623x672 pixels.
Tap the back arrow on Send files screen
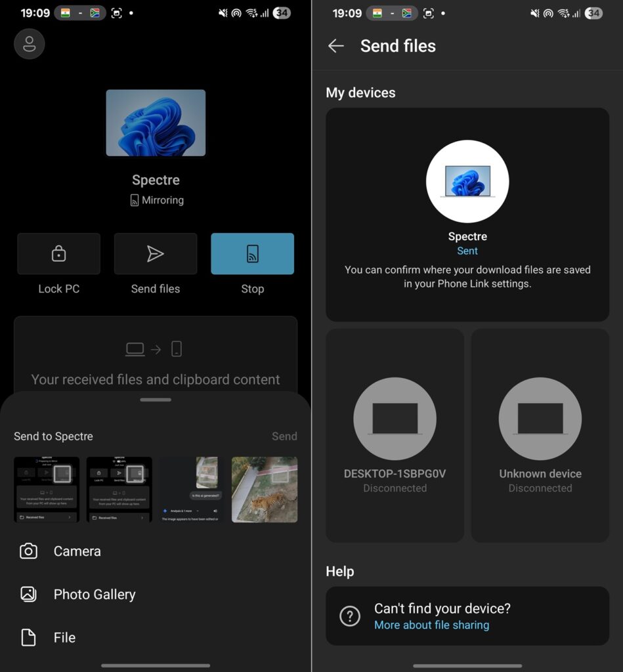[335, 46]
